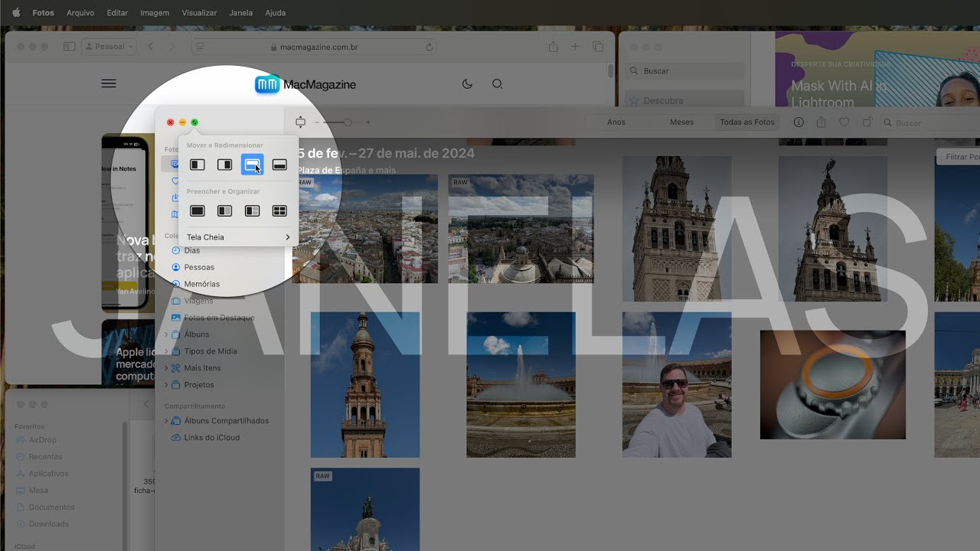The width and height of the screenshot is (980, 551).
Task: Open a new tab in Safari
Action: click(575, 47)
